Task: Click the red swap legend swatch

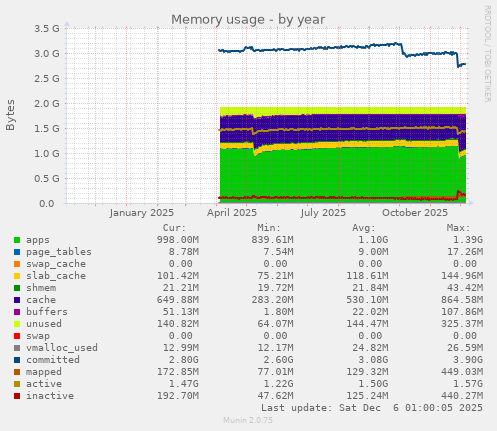Action: (17, 336)
